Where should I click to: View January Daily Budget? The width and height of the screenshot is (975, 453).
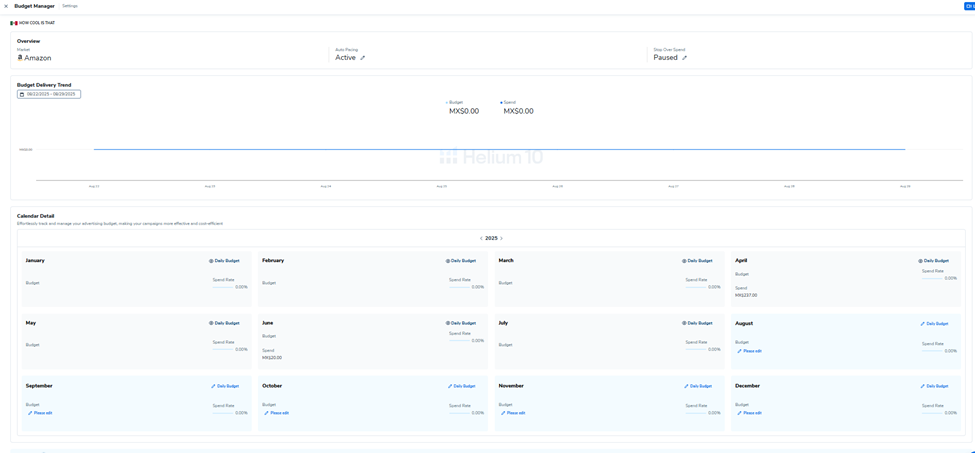225,261
